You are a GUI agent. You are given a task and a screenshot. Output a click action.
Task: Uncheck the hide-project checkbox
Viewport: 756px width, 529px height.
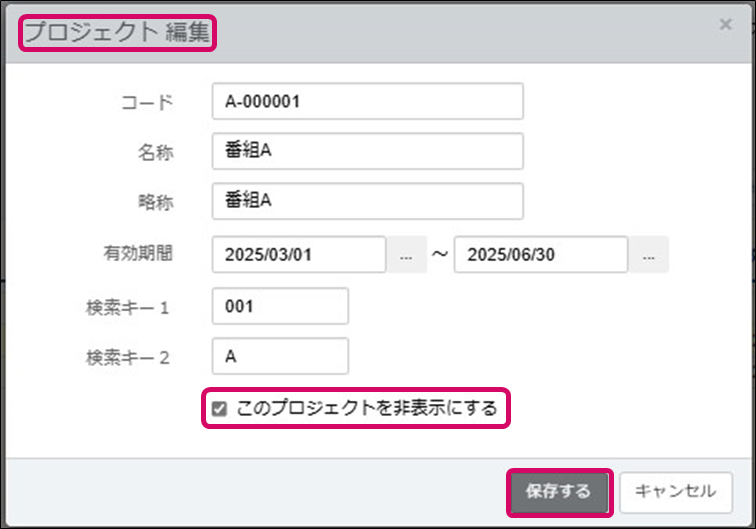coord(219,408)
